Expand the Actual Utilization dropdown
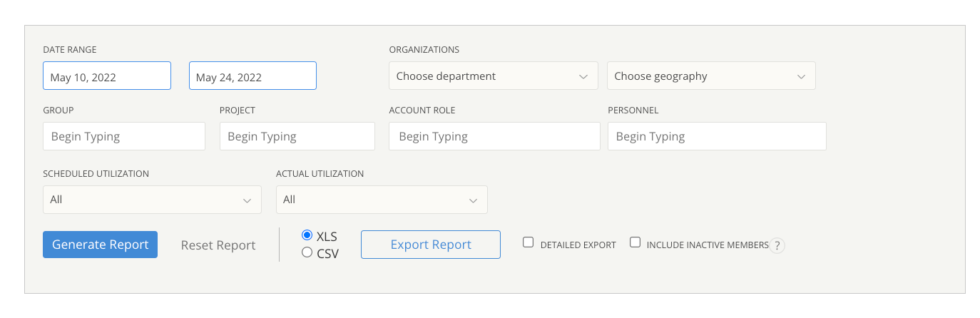The height and width of the screenshot is (318, 980). click(382, 200)
